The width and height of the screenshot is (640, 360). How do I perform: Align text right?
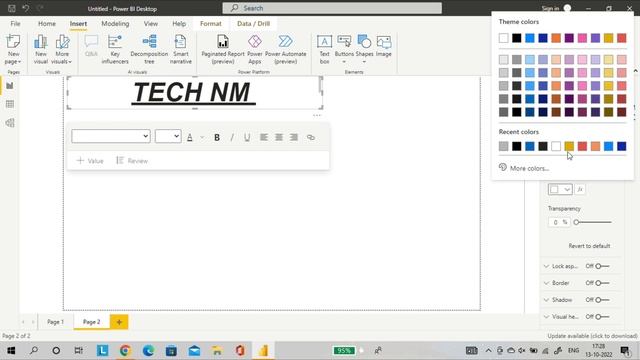click(294, 137)
